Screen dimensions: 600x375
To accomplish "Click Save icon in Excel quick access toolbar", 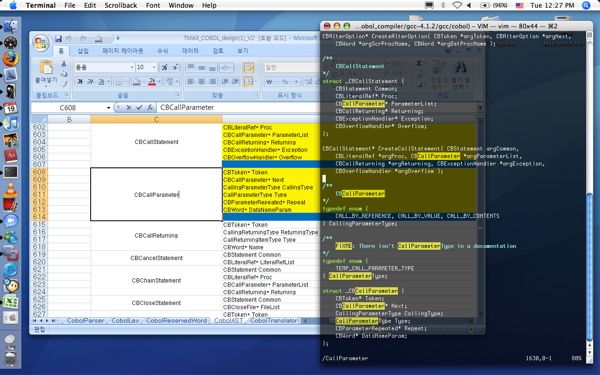I will pyautogui.click(x=58, y=39).
